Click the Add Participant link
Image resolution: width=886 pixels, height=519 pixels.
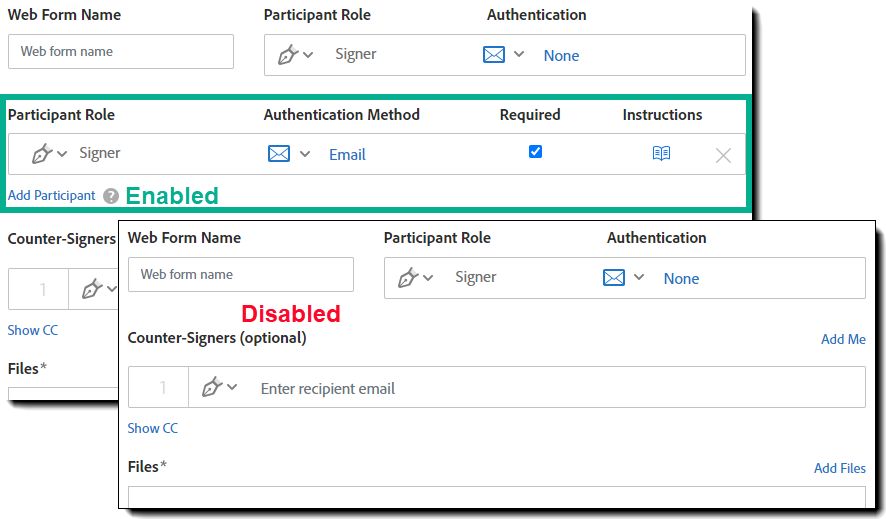point(51,195)
